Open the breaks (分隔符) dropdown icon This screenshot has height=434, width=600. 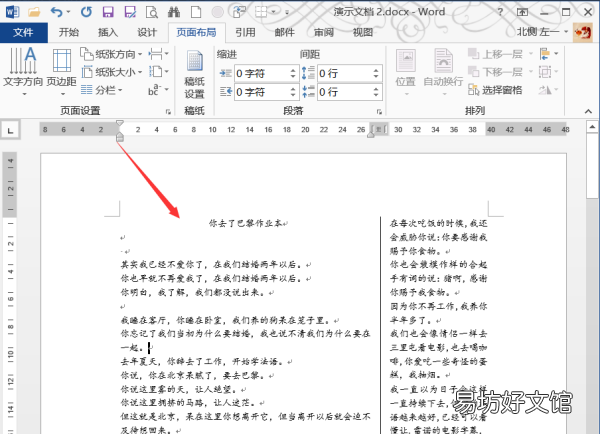158,54
